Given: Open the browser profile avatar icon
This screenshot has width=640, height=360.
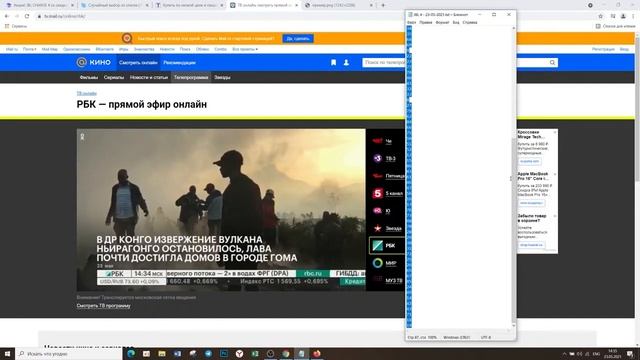Looking at the screenshot, I should pos(623,16).
